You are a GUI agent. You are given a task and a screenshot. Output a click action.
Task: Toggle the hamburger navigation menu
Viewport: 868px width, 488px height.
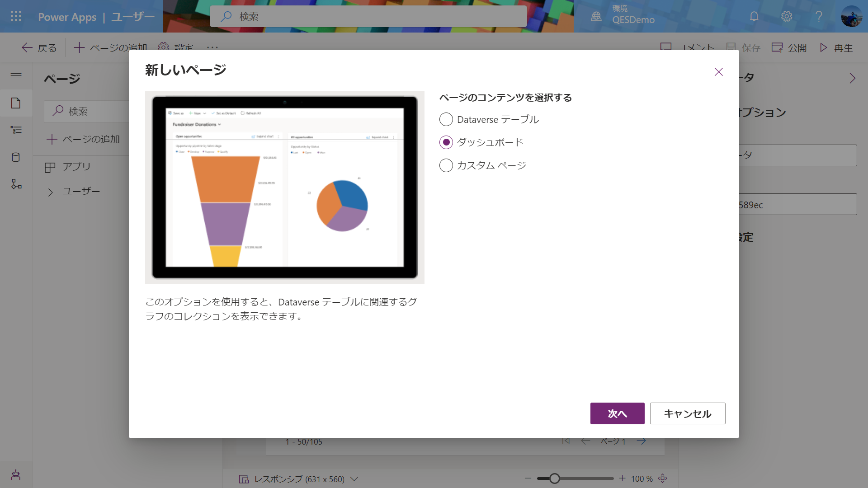pos(16,75)
